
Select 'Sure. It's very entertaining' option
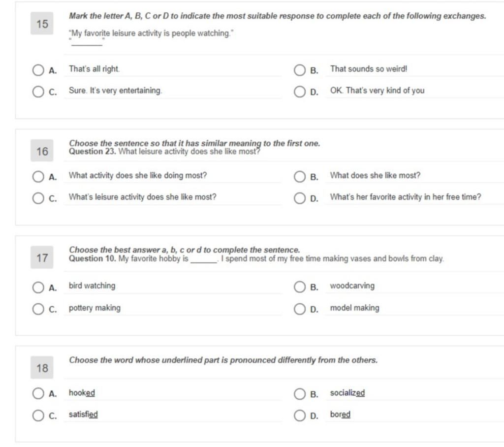(38, 92)
